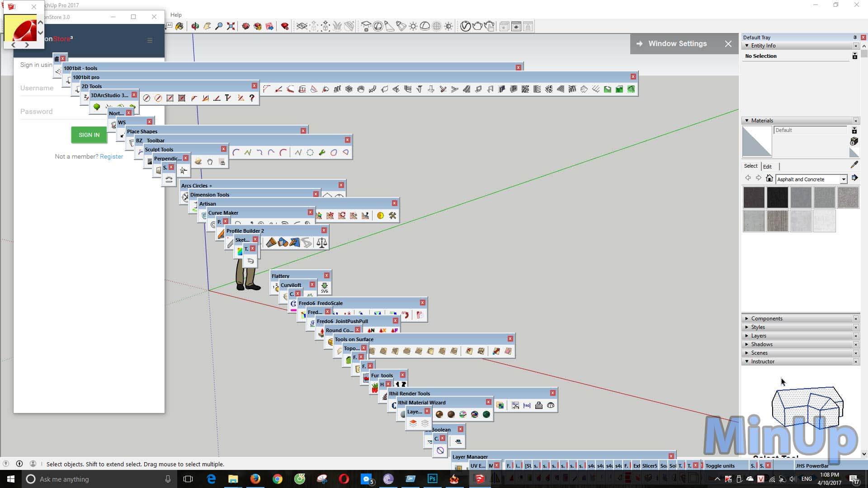
Task: Select the Default material swatch
Action: point(757,142)
